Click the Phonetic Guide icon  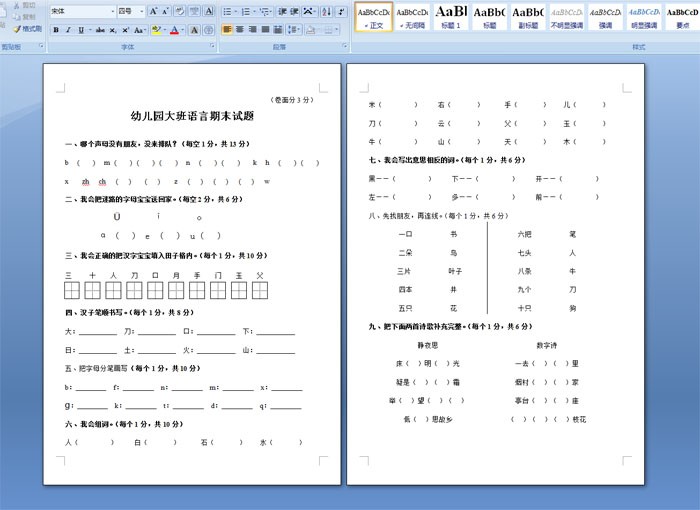pos(195,11)
